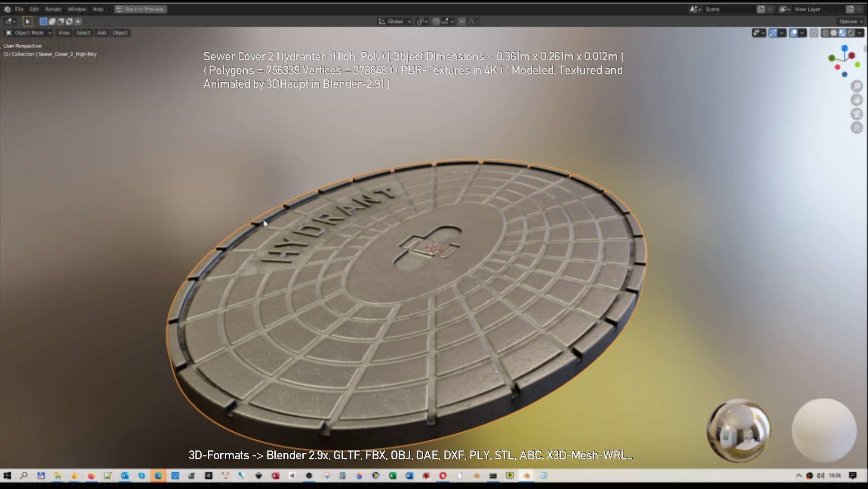Choose the Set new selection mode icon
Image resolution: width=868 pixels, height=489 pixels.
43,21
